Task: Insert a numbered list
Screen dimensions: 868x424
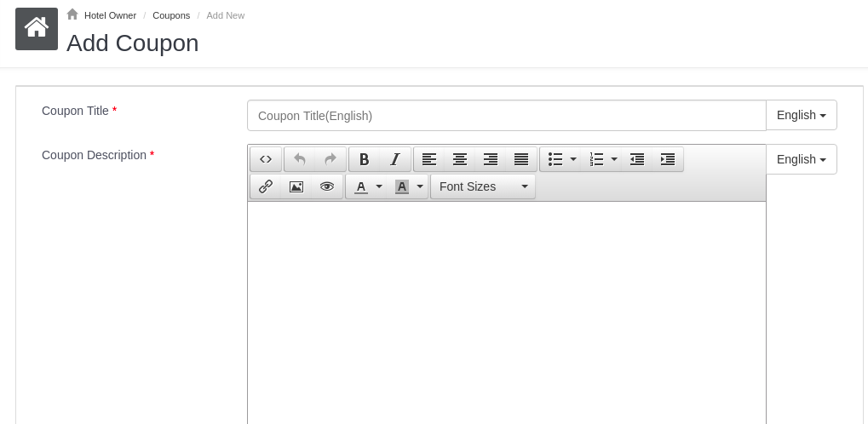Action: pyautogui.click(x=596, y=159)
